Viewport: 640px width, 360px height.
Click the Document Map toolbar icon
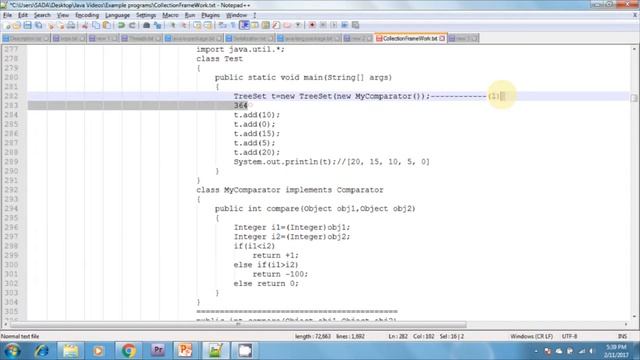tap(265, 25)
